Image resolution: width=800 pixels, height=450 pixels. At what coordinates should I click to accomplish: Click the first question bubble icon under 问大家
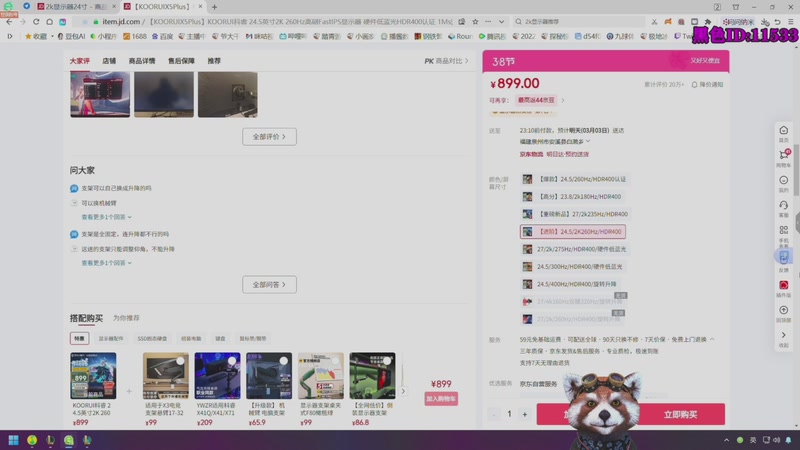coord(74,188)
